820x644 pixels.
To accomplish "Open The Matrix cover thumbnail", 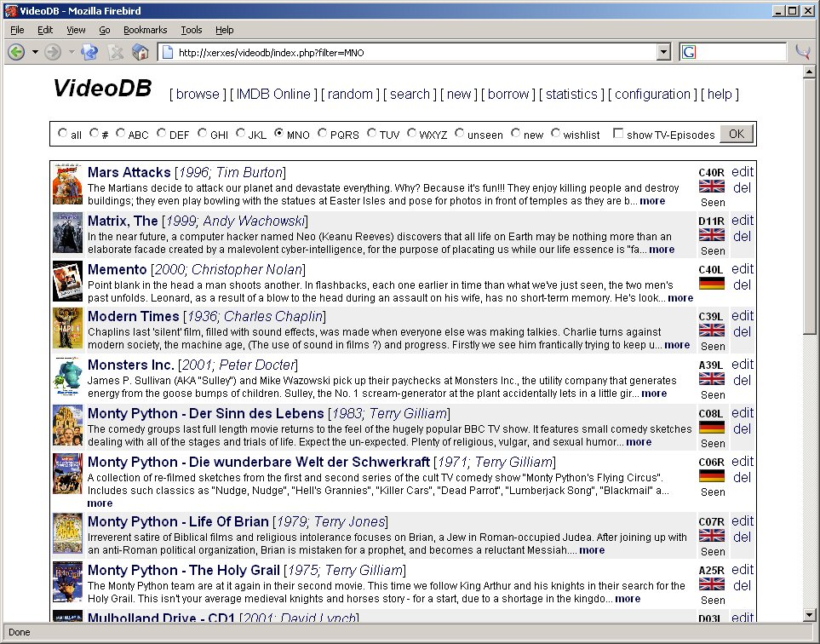I will pos(67,233).
